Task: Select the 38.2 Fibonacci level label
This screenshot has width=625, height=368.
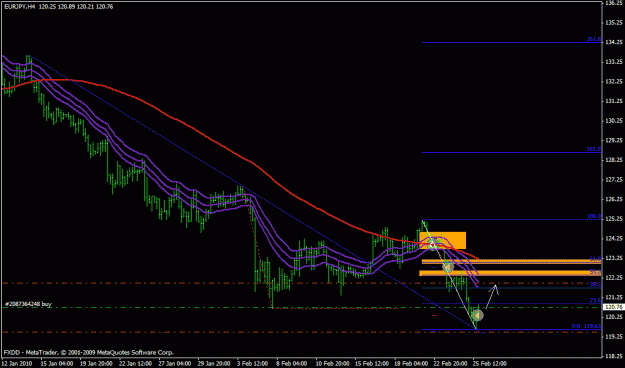Action: [595, 285]
